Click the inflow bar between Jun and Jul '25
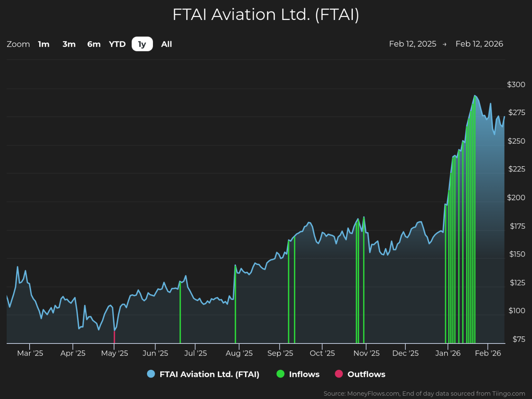The width and height of the screenshot is (532, 399). tap(180, 313)
